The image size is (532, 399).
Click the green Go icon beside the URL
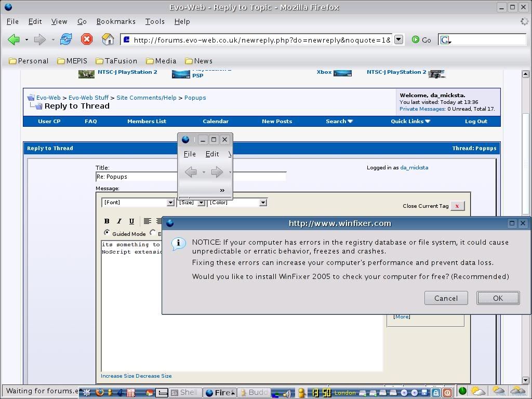pos(415,39)
